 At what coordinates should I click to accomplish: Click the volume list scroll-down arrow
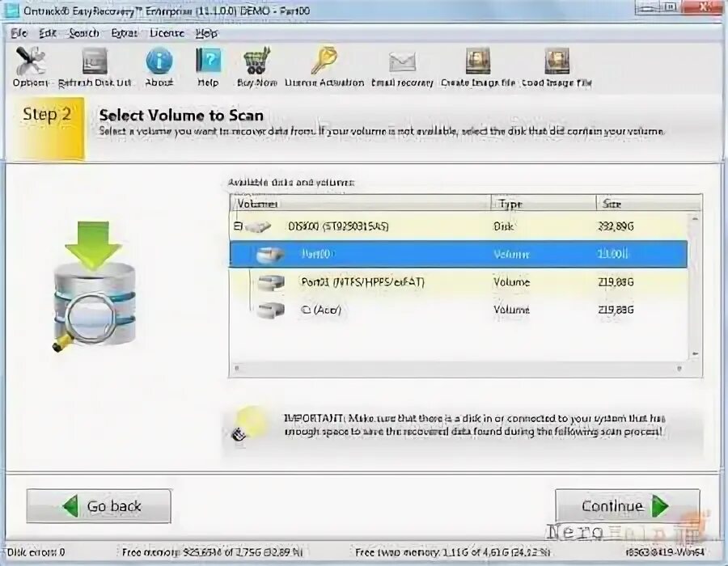click(695, 354)
